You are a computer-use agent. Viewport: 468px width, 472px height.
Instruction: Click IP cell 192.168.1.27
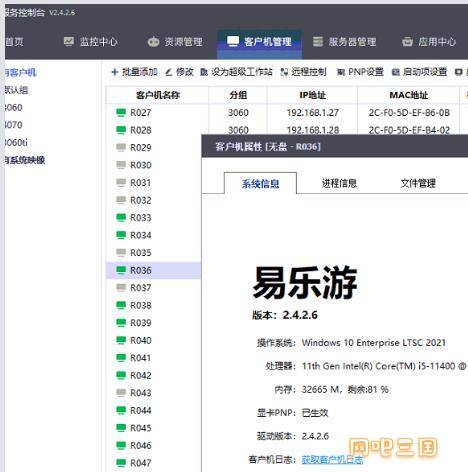313,113
